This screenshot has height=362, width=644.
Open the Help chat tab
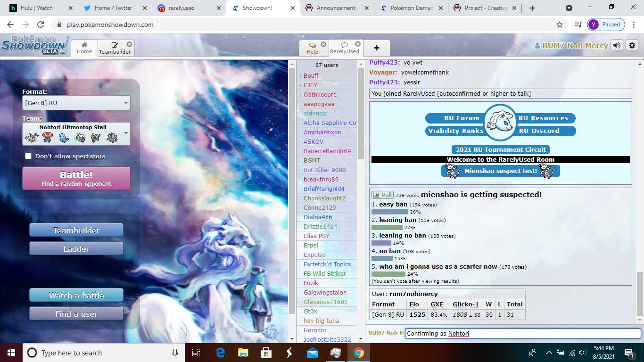coord(313,48)
